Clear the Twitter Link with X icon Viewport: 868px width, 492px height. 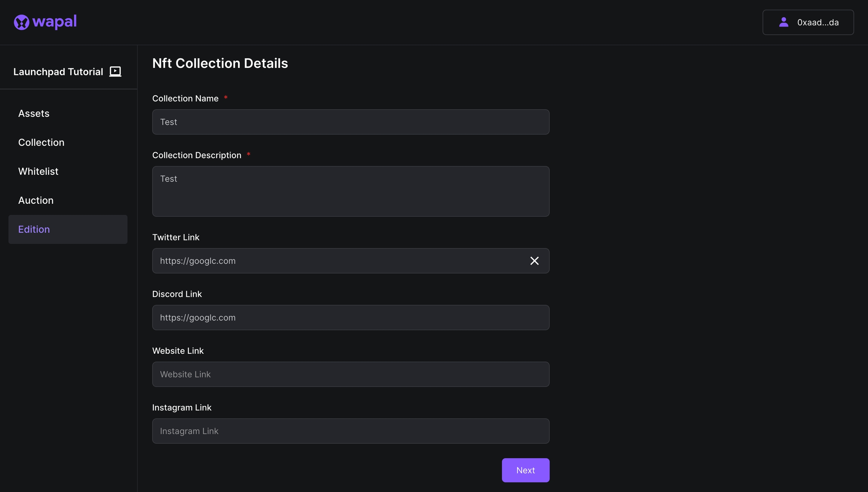tap(534, 261)
